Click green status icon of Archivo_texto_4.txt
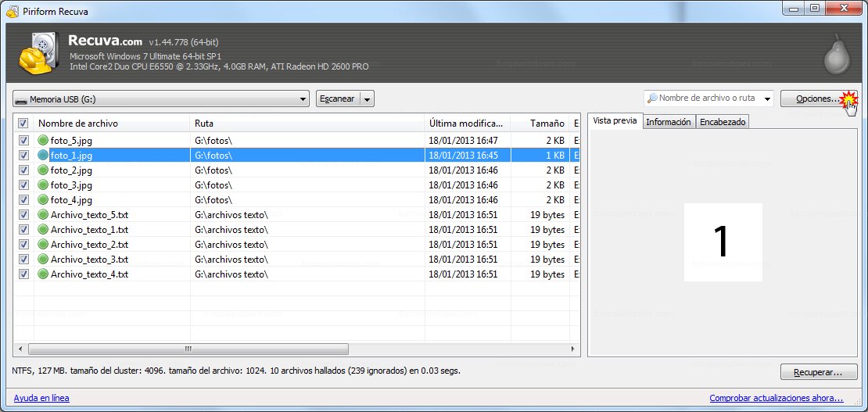Screen dimensions: 868x412 tap(43, 274)
